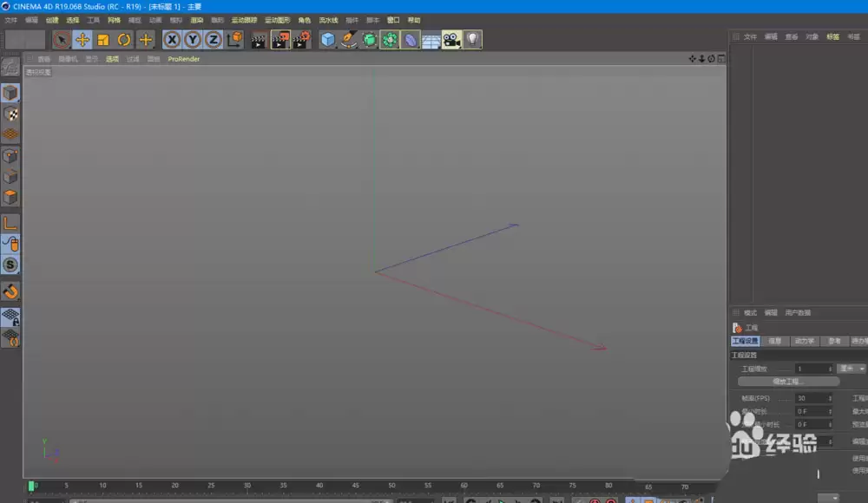Toggle the Z axis lock button
The height and width of the screenshot is (503, 868).
pyautogui.click(x=213, y=39)
